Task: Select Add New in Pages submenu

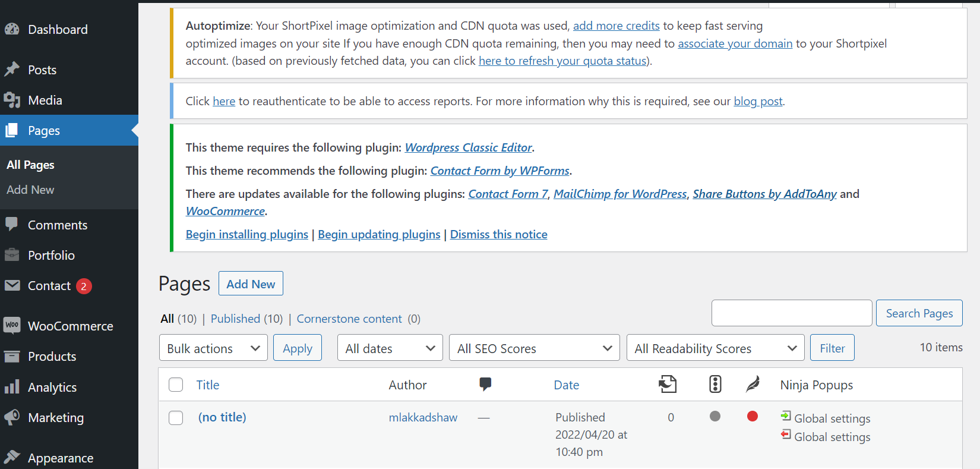Action: 30,190
